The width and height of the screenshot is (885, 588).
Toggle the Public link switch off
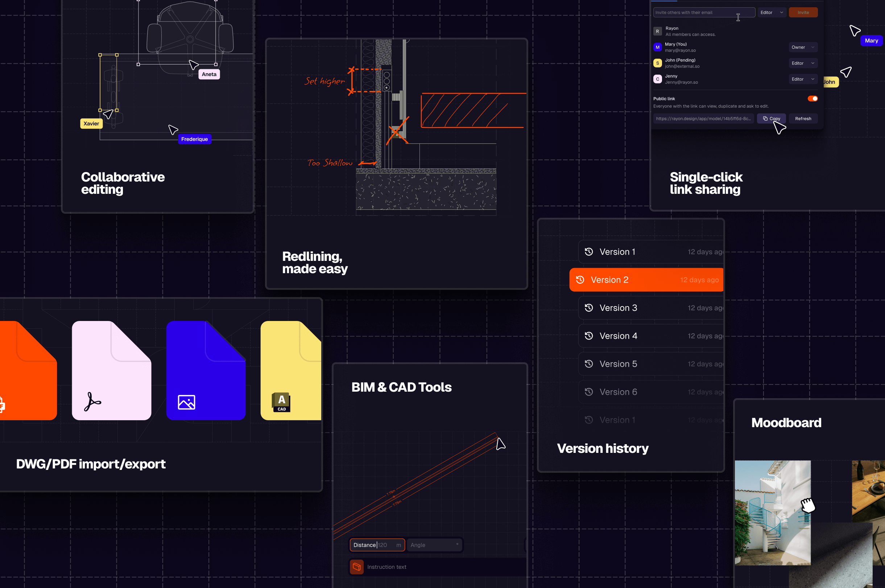tap(812, 99)
